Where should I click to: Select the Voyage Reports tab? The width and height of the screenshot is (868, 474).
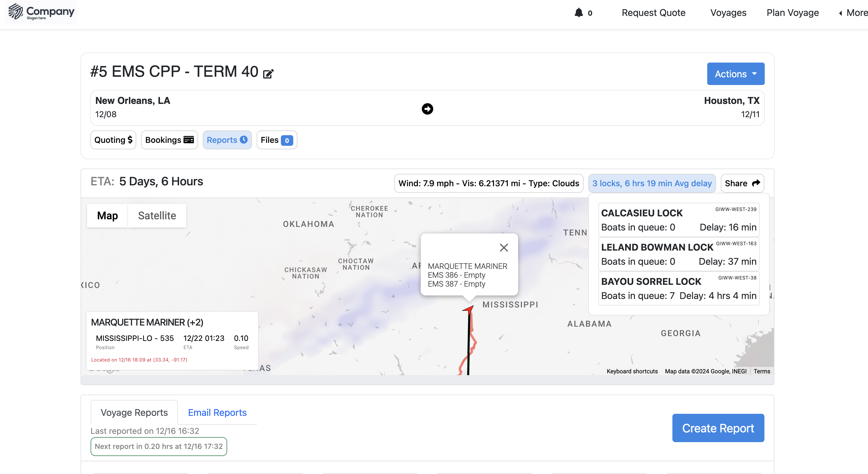point(134,413)
